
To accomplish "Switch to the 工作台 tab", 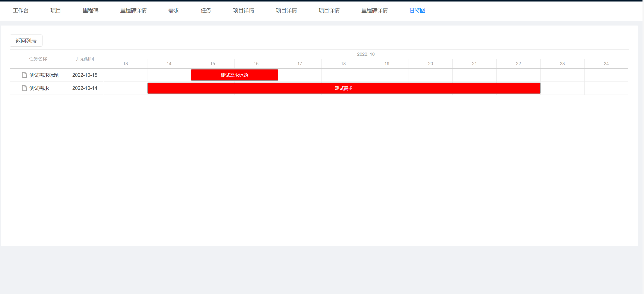I will 21,10.
